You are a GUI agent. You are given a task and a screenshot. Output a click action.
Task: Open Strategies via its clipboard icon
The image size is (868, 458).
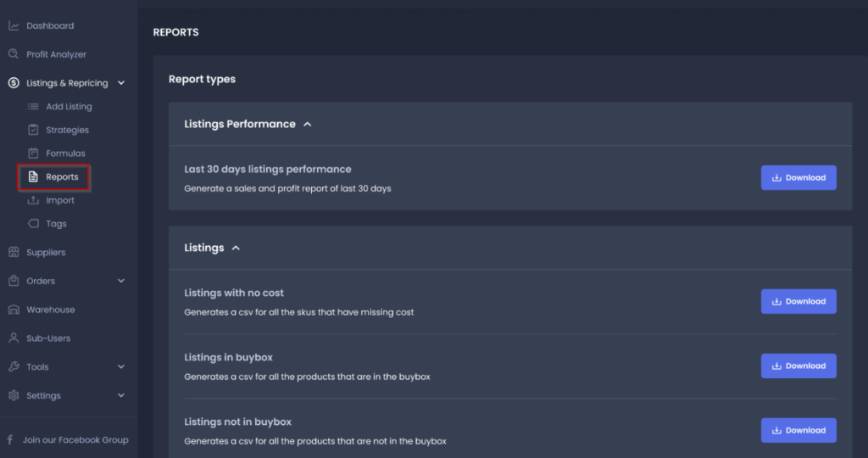click(33, 130)
